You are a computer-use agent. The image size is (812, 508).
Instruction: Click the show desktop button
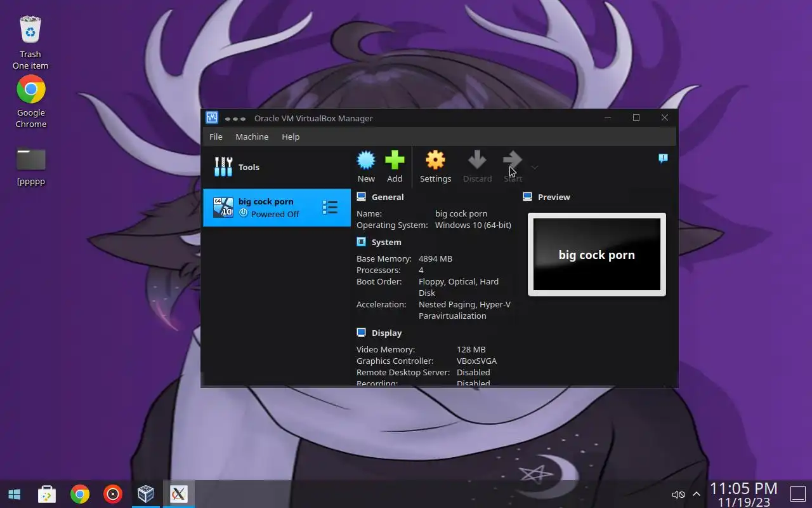click(x=797, y=494)
